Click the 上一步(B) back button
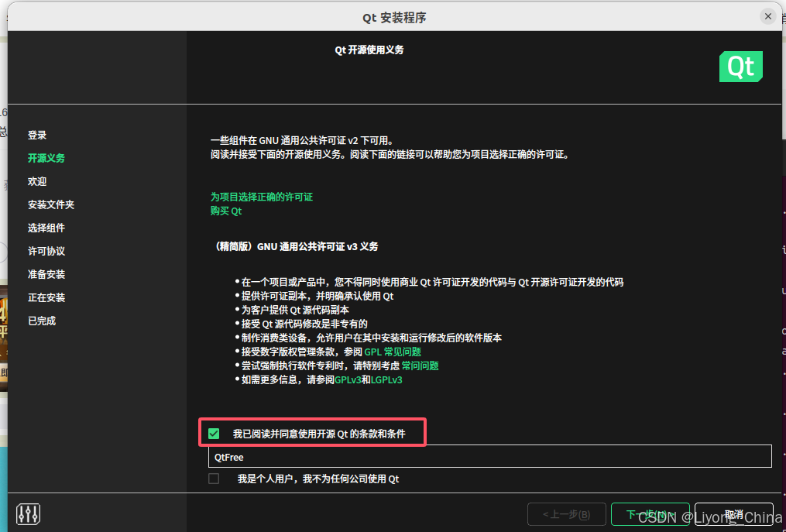Screen dimensions: 786x532 point(566,514)
